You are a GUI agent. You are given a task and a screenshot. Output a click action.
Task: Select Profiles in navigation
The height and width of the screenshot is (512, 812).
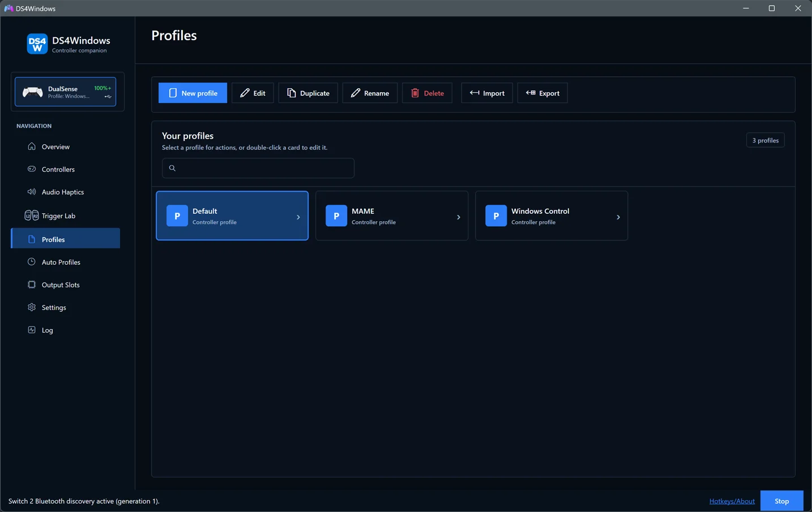(66, 239)
